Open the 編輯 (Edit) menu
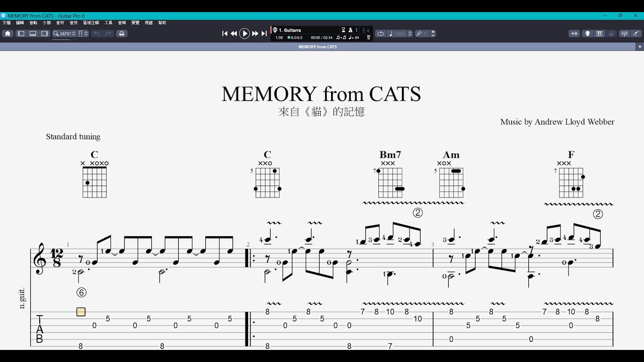The width and height of the screenshot is (644, 362). coord(20,23)
